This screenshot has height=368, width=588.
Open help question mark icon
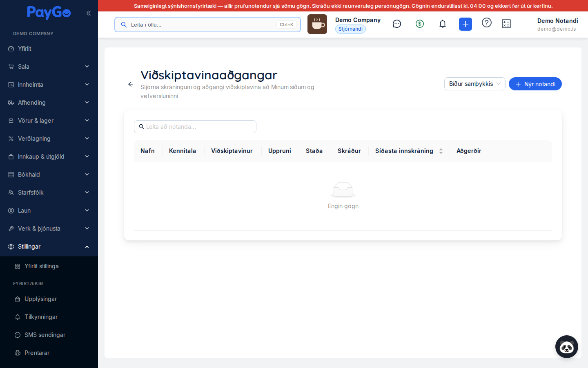487,23
